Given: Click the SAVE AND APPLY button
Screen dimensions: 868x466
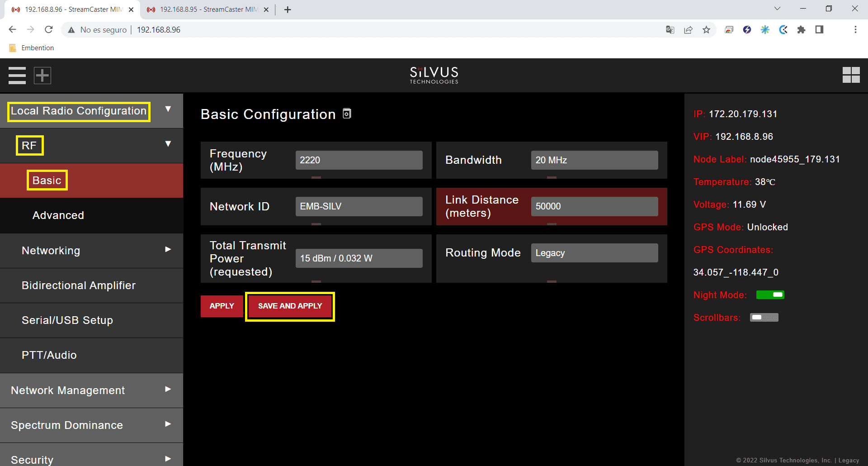Looking at the screenshot, I should (290, 306).
